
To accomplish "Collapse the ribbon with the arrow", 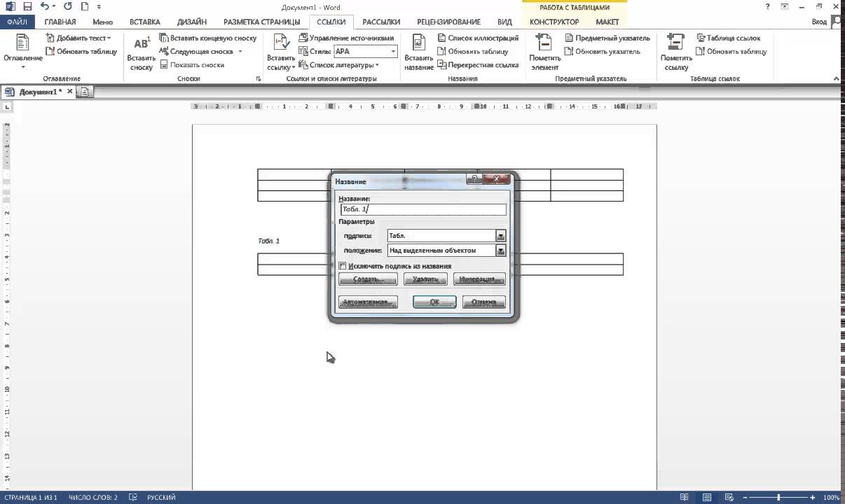I will [x=837, y=78].
